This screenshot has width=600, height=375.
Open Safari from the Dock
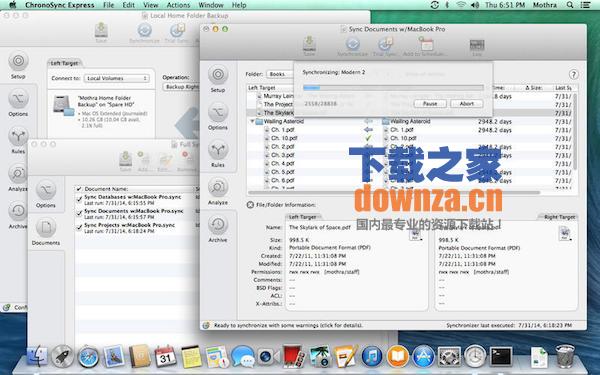click(x=88, y=356)
